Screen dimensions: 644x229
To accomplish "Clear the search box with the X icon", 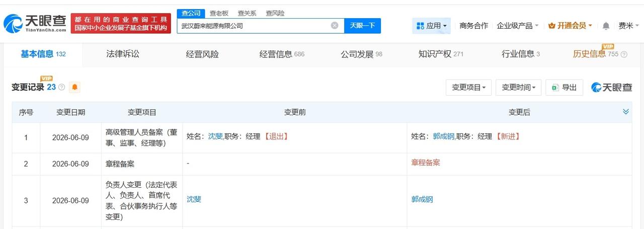I will coord(335,26).
